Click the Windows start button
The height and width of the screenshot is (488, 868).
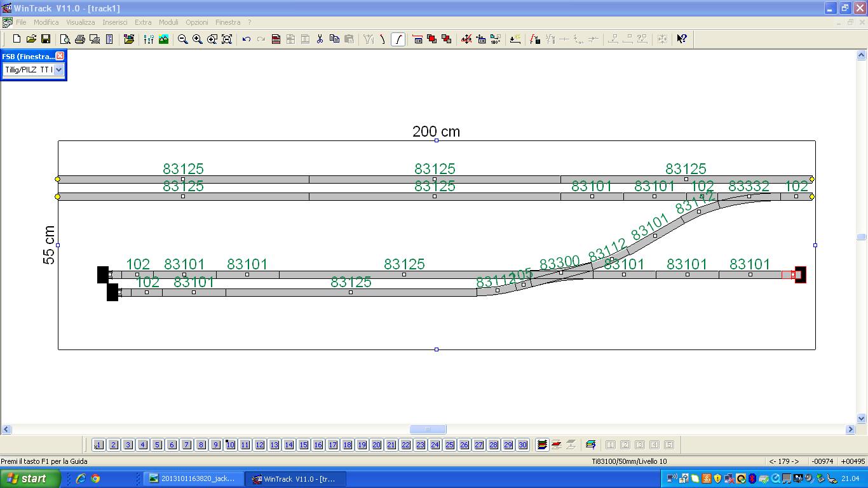coord(31,478)
